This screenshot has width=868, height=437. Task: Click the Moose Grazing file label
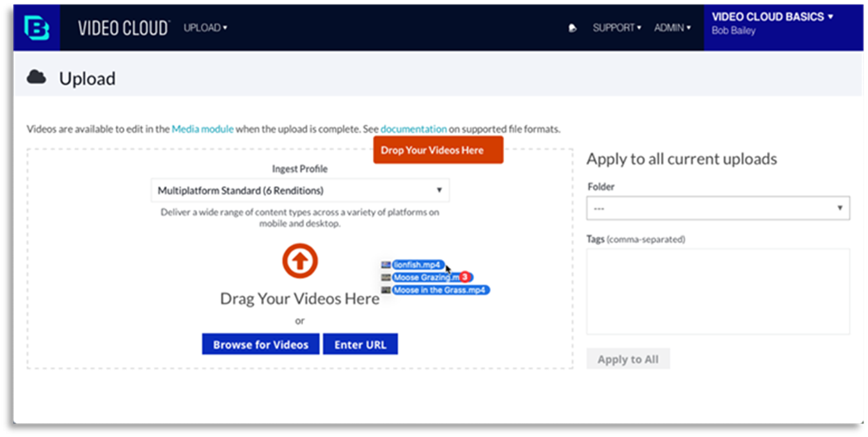425,278
